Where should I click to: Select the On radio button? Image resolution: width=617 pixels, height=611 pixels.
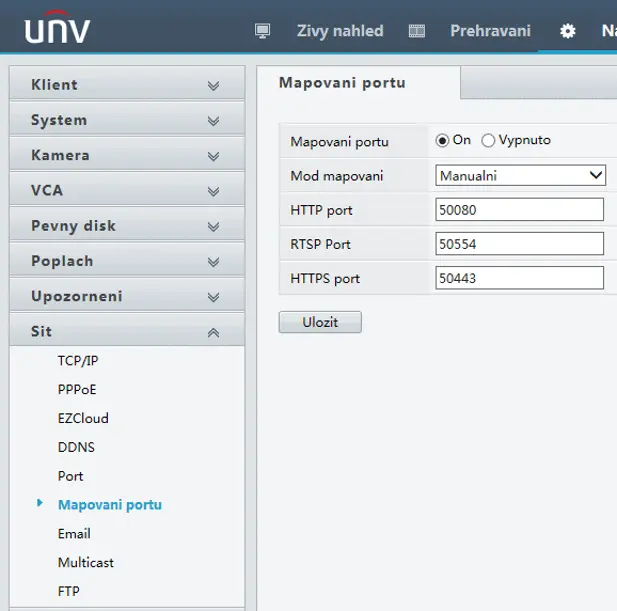pyautogui.click(x=442, y=140)
